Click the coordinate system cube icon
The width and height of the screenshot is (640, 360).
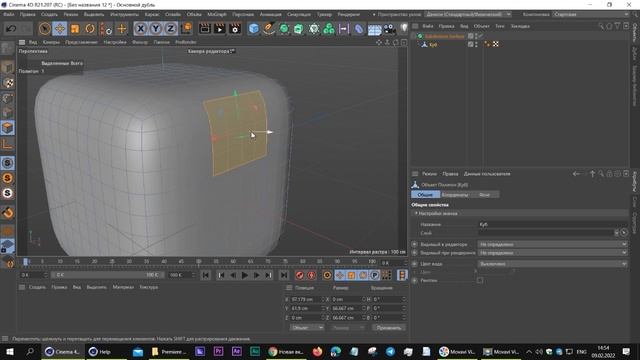186,29
